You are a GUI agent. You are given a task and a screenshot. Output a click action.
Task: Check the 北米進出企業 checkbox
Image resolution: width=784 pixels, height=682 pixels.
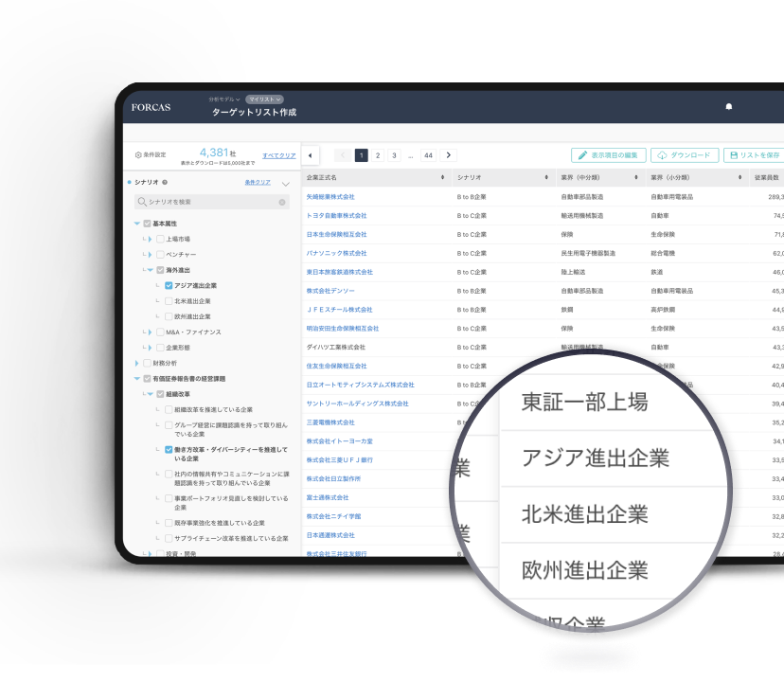[169, 301]
